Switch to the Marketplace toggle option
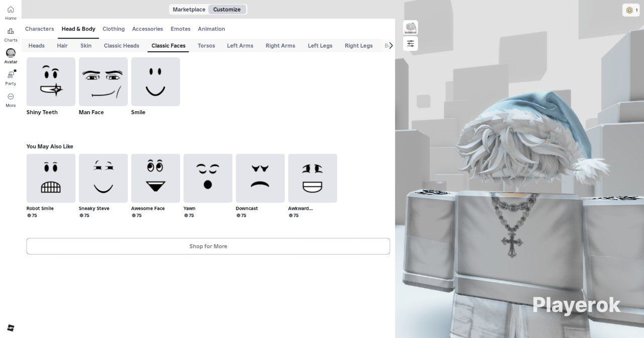The image size is (644, 338). 189,10
